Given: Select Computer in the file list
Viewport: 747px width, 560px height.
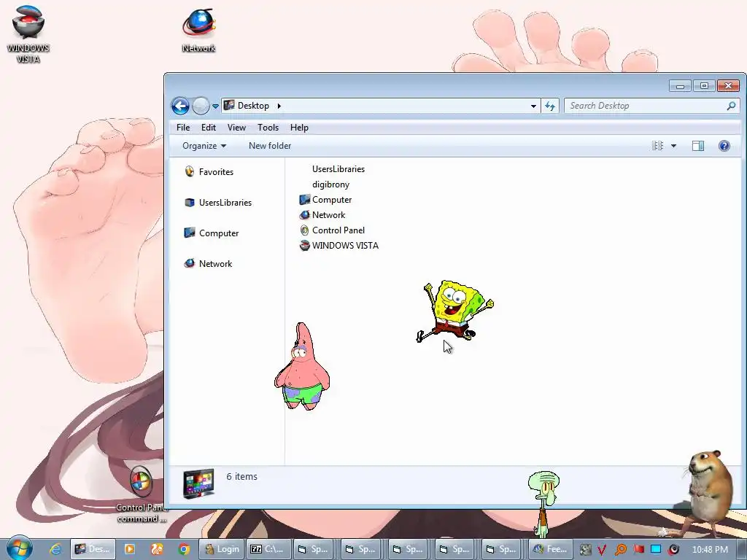Looking at the screenshot, I should (332, 200).
